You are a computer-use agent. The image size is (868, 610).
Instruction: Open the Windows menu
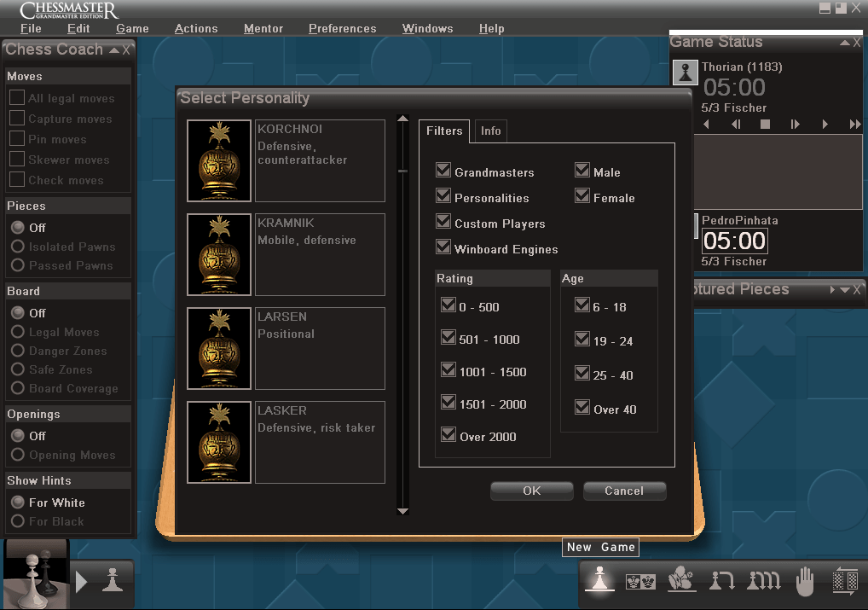coord(427,29)
